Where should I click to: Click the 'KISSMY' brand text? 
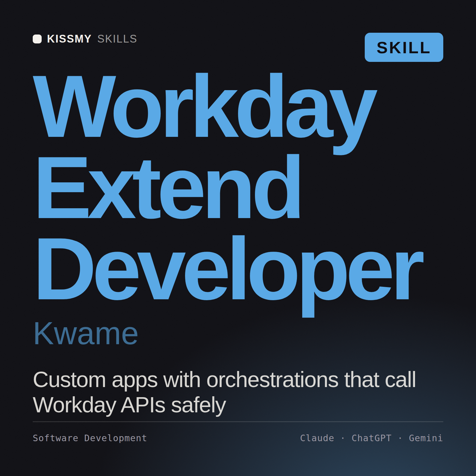tap(69, 39)
